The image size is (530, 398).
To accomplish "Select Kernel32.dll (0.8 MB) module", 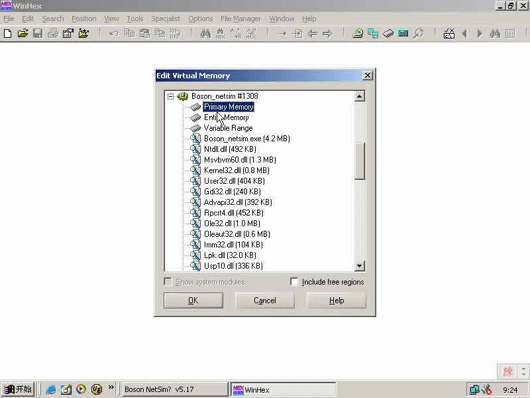I will [237, 170].
